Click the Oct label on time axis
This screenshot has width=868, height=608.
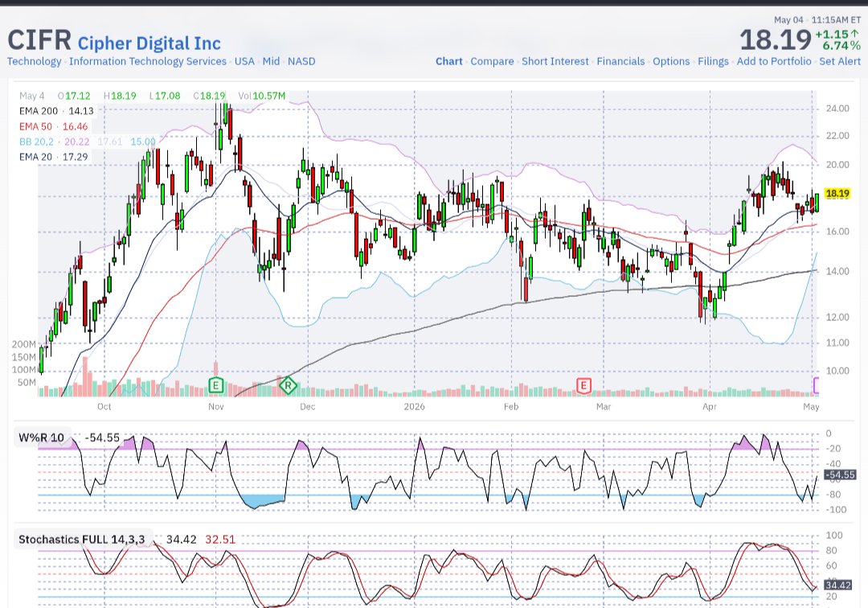click(104, 406)
